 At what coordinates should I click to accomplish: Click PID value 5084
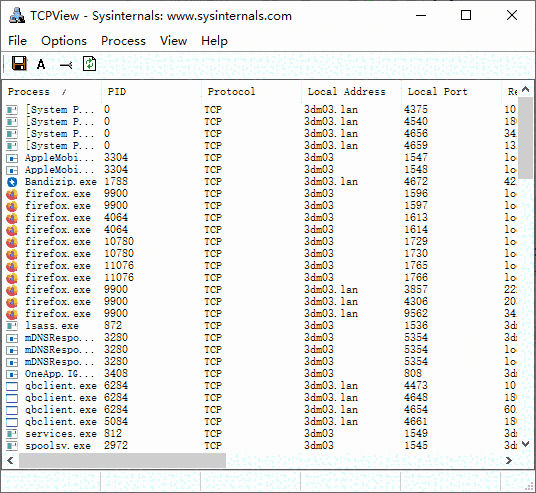pyautogui.click(x=116, y=422)
